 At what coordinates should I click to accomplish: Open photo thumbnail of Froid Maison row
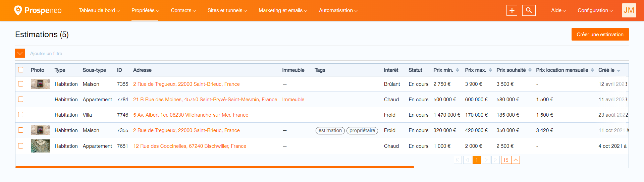40,130
